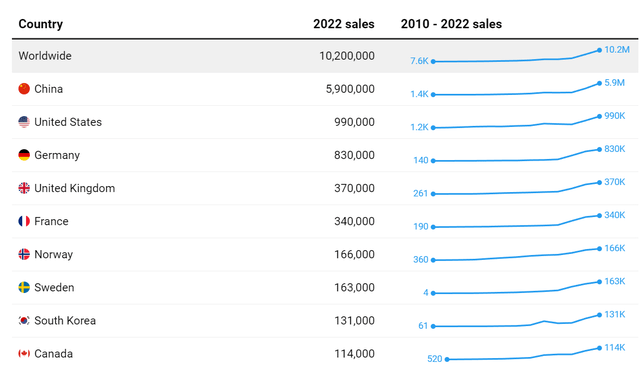Click the 5.9M endpoint on China sparkline
Image resolution: width=640 pixels, height=376 pixels.
pyautogui.click(x=599, y=83)
